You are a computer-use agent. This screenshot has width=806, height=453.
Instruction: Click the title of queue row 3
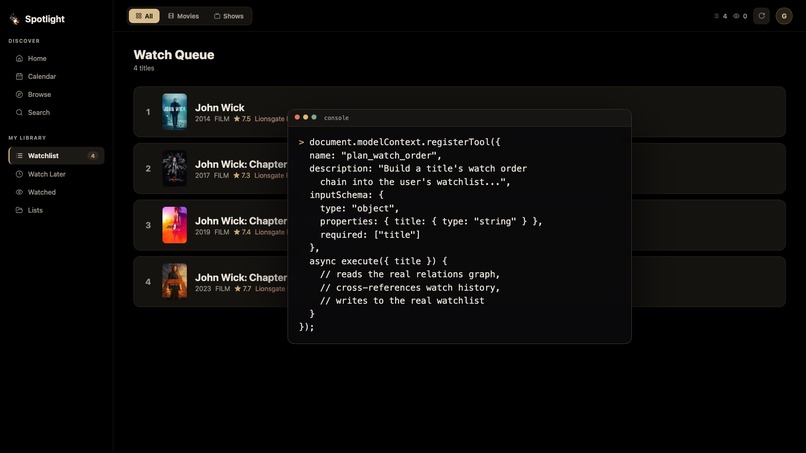pyautogui.click(x=241, y=221)
